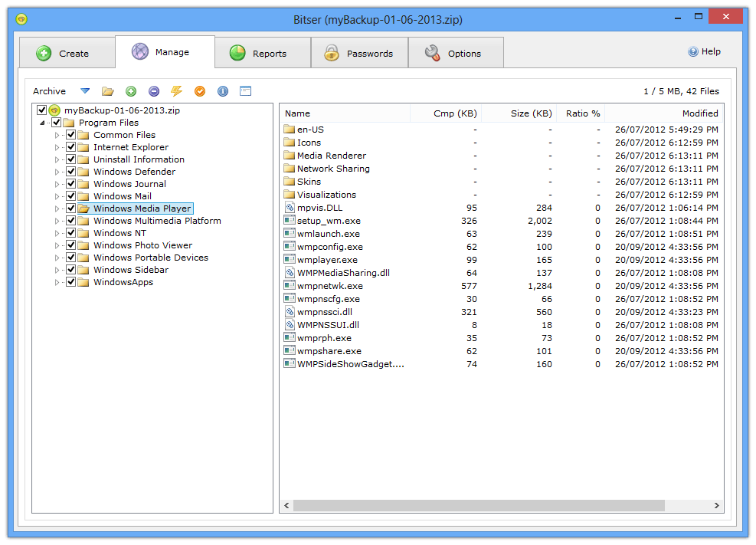Open the Passwords tab
Screen dimensions: 756x545
click(360, 53)
